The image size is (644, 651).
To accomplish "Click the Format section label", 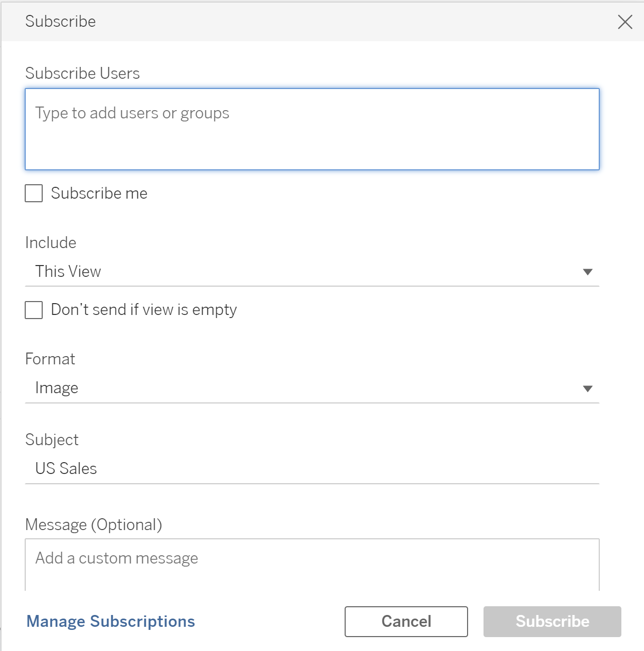I will [50, 359].
